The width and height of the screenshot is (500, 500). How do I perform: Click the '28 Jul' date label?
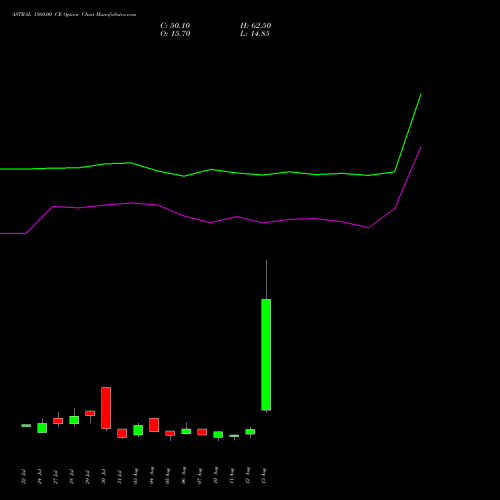(x=72, y=477)
